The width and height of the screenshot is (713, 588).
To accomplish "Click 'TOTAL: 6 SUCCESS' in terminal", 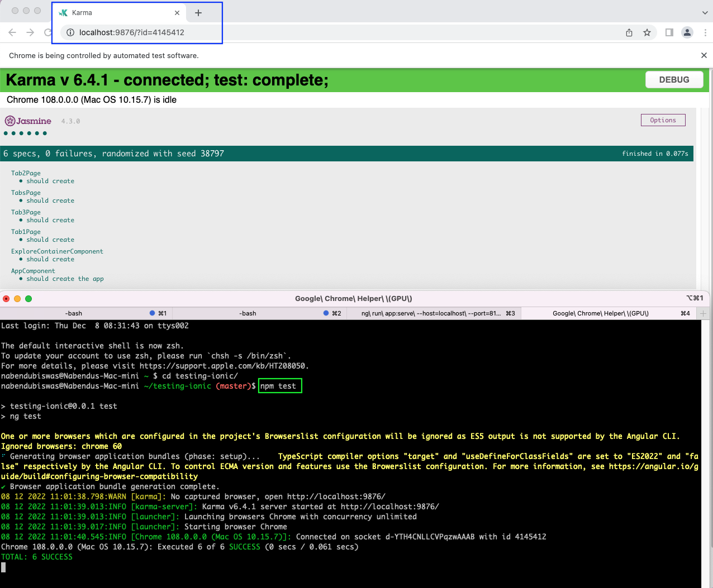I will pos(37,557).
